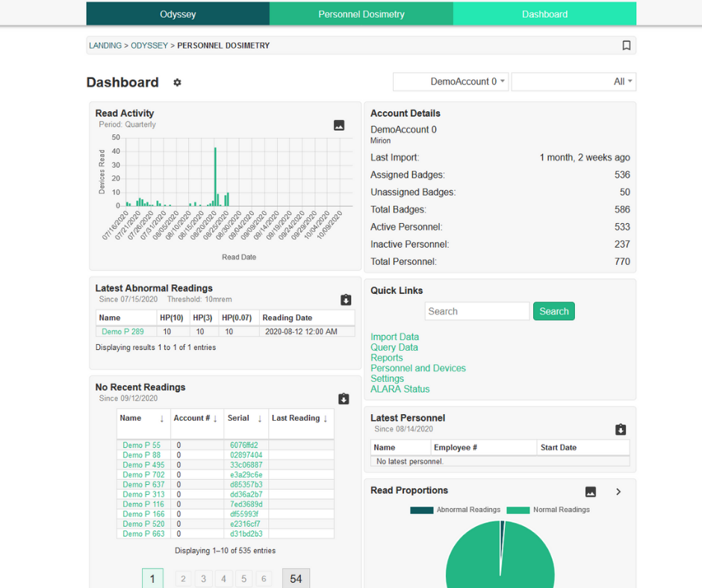This screenshot has height=588, width=702.
Task: Jump to last page 54
Action: (x=296, y=578)
